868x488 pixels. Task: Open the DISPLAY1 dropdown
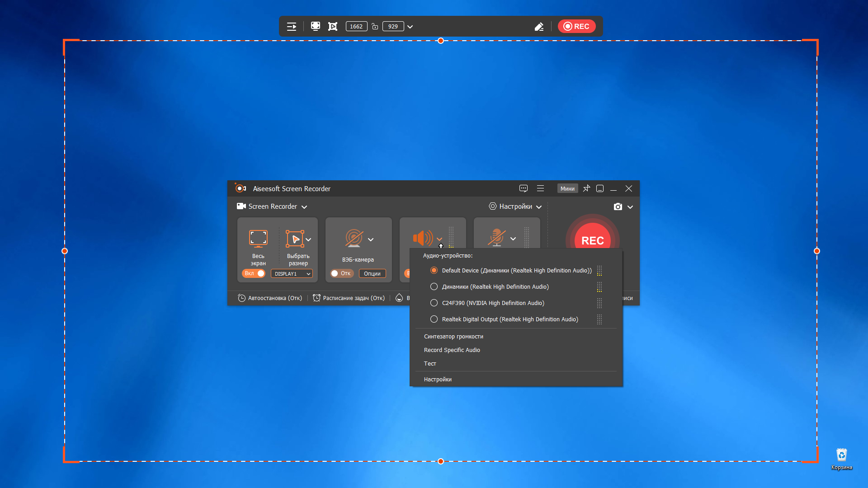tap(292, 274)
